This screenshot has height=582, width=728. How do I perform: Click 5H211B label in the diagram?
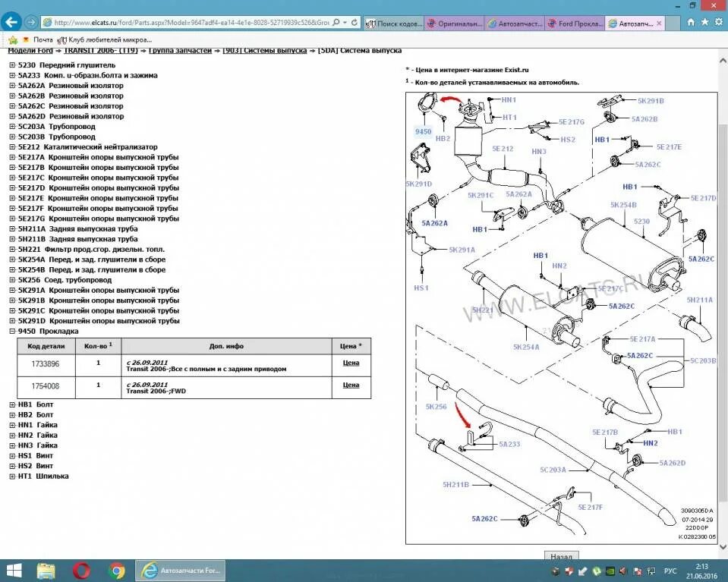click(x=456, y=485)
